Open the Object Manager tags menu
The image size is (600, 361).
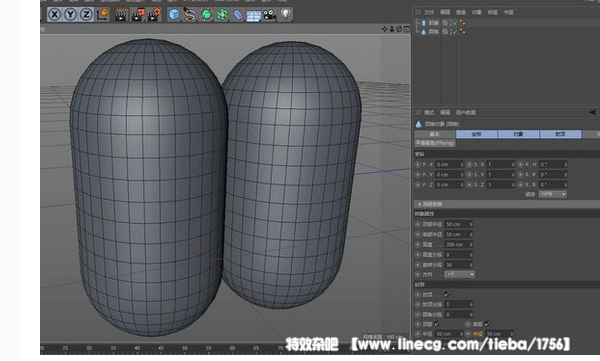[492, 12]
